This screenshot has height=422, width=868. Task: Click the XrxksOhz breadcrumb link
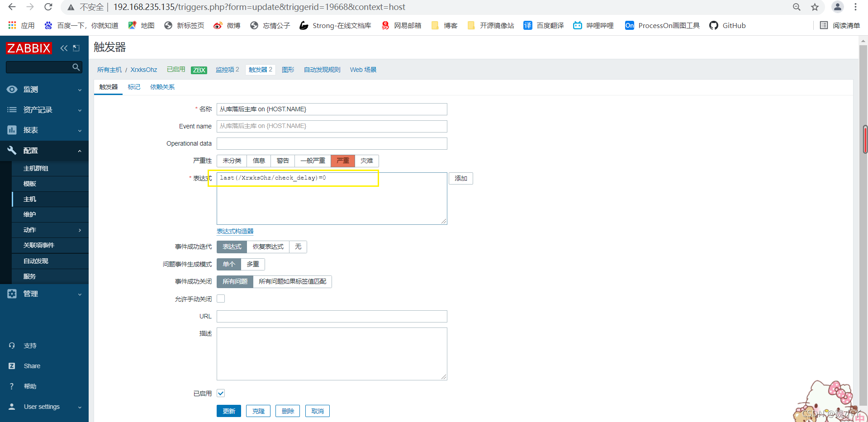pos(144,70)
